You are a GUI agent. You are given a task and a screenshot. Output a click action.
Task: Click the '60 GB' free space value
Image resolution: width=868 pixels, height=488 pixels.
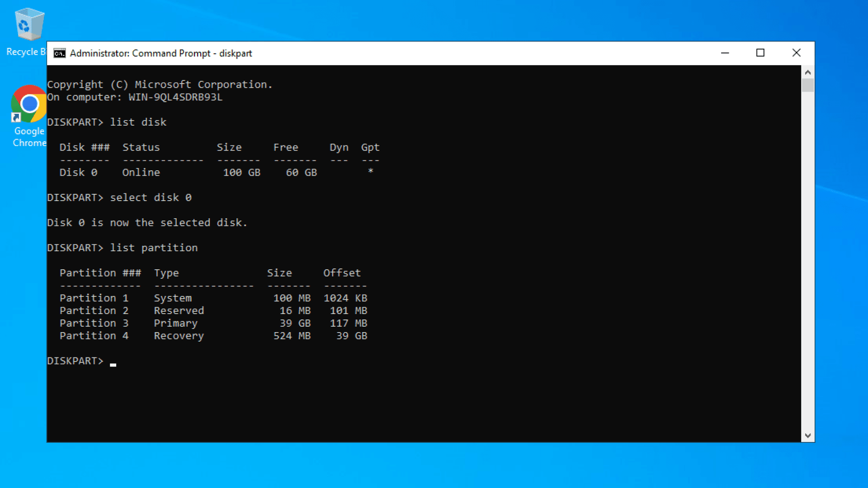pos(302,172)
